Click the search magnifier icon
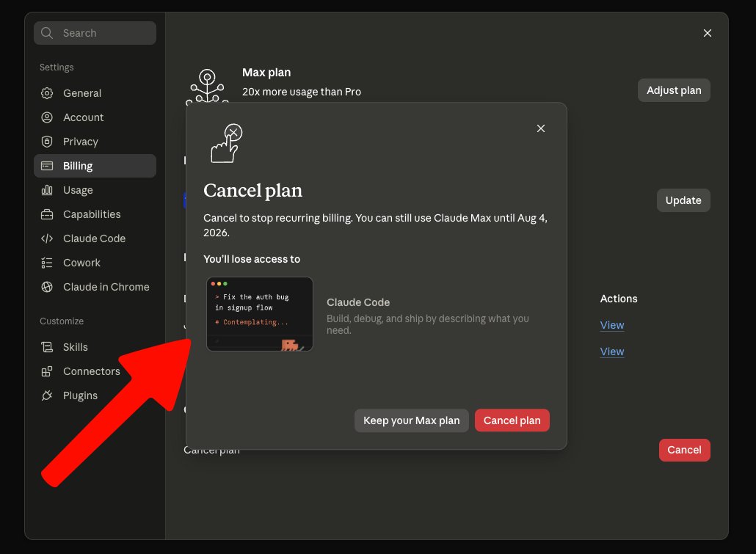756x554 pixels. pos(47,33)
